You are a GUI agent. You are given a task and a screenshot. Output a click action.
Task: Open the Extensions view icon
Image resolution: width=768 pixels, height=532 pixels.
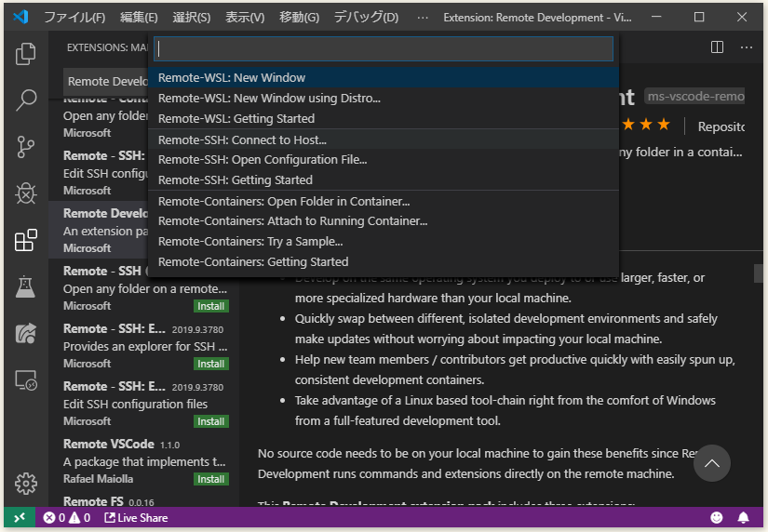[x=25, y=240]
